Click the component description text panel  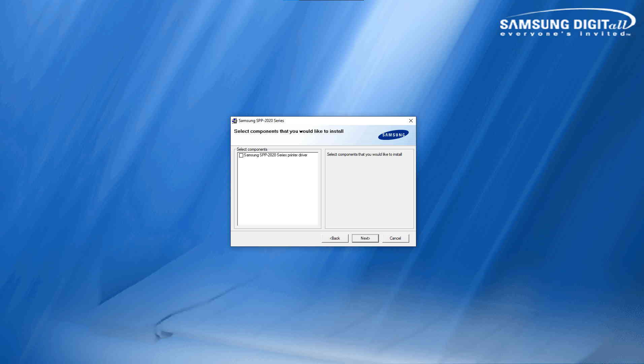point(369,189)
